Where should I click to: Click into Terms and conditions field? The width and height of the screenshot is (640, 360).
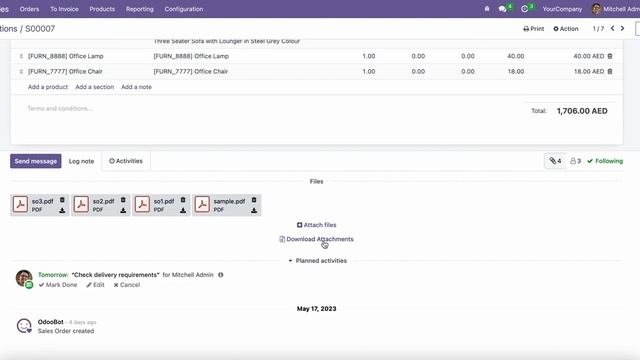[60, 108]
